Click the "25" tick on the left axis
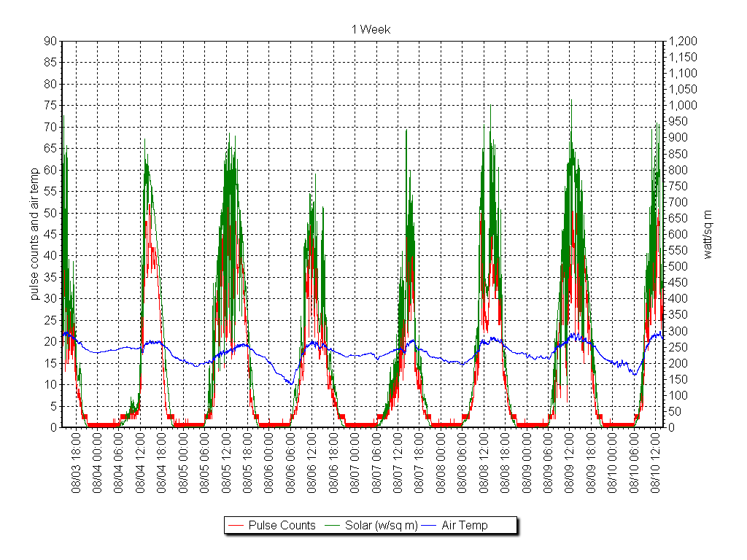This screenshot has width=747, height=560. [x=50, y=320]
